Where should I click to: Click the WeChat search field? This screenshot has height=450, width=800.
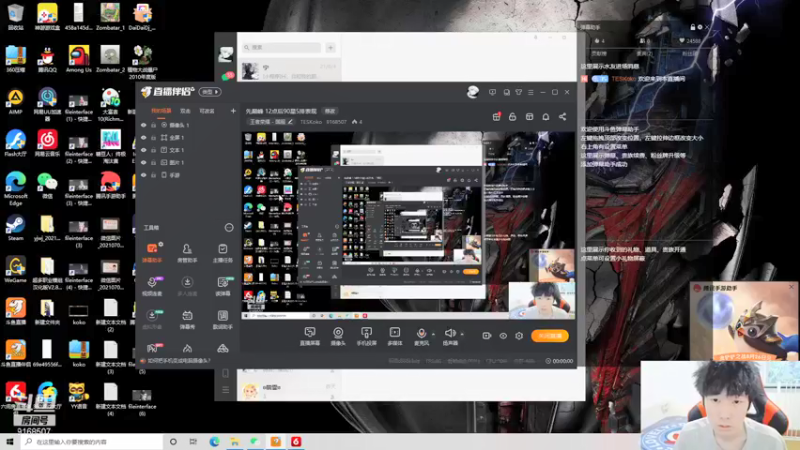coord(281,47)
